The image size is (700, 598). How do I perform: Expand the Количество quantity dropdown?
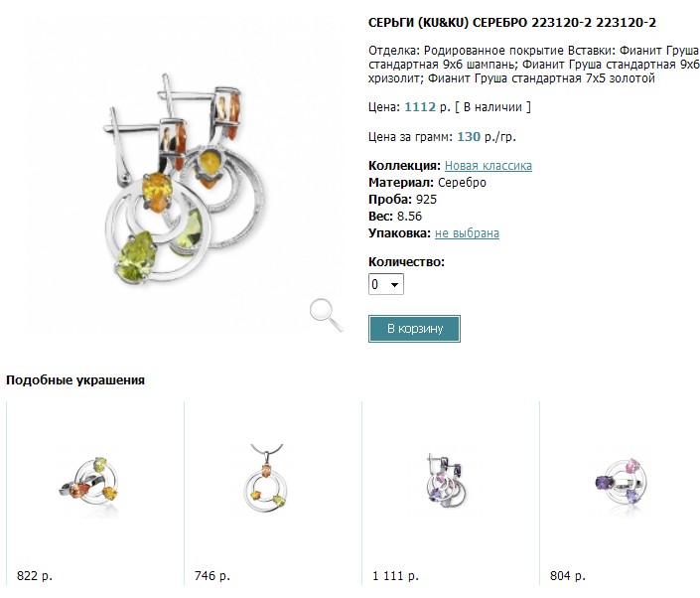386,284
